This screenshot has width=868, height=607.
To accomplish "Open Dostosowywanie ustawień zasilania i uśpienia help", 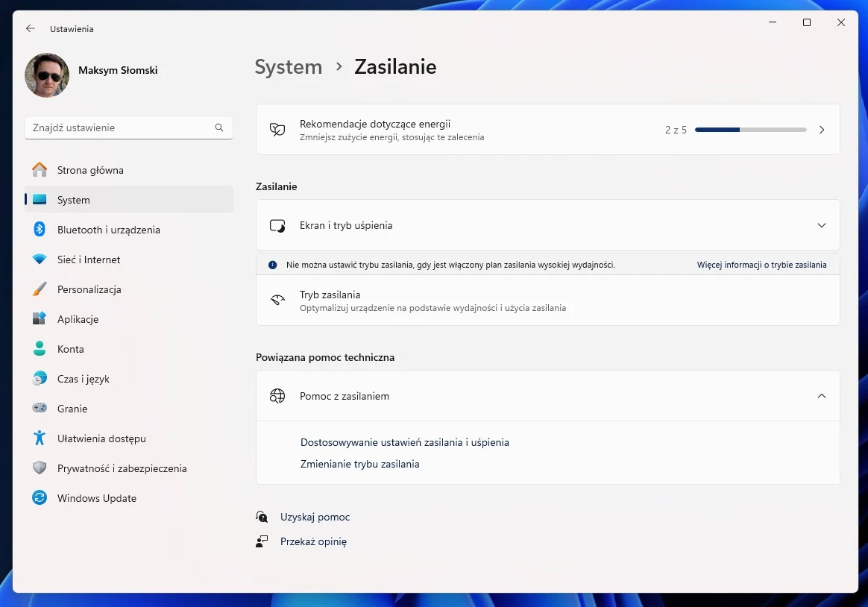I will click(405, 441).
